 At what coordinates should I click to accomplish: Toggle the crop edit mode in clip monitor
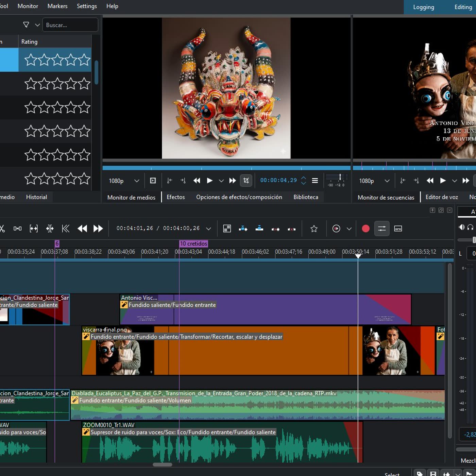[246, 181]
